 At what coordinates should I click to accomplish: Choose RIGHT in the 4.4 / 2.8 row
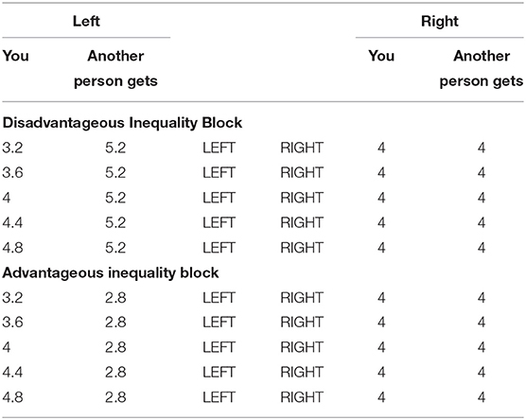pyautogui.click(x=302, y=372)
